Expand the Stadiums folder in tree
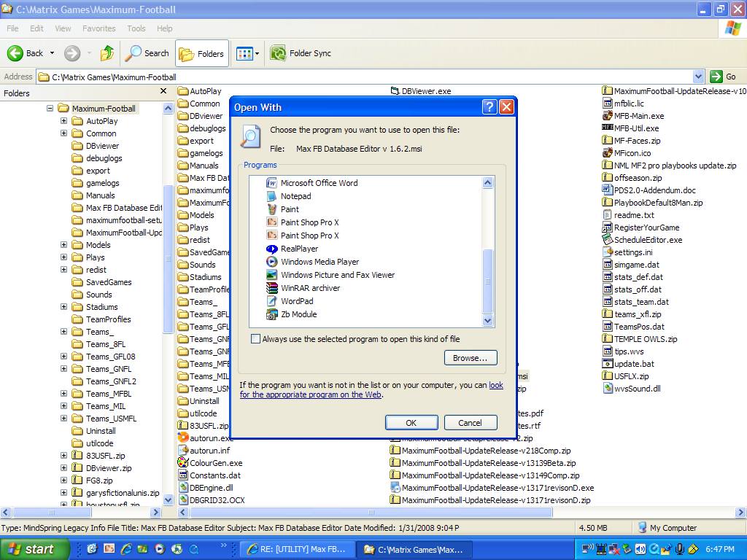The width and height of the screenshot is (747, 560). pyautogui.click(x=64, y=307)
